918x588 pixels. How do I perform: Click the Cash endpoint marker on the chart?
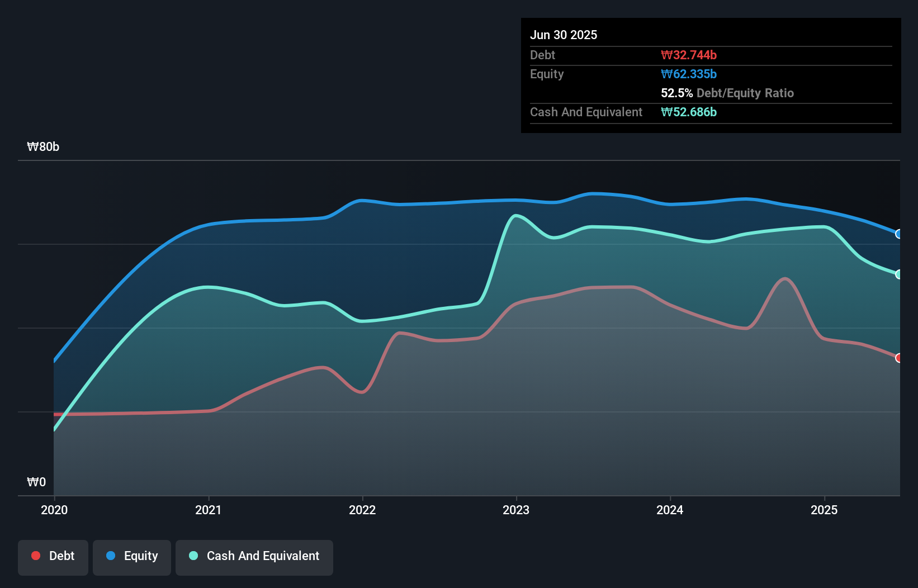898,274
